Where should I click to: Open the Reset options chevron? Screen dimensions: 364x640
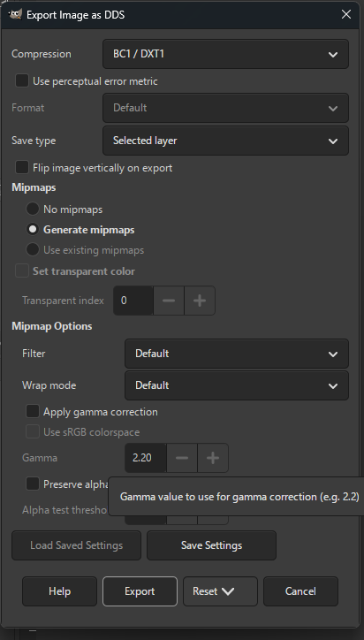228,591
